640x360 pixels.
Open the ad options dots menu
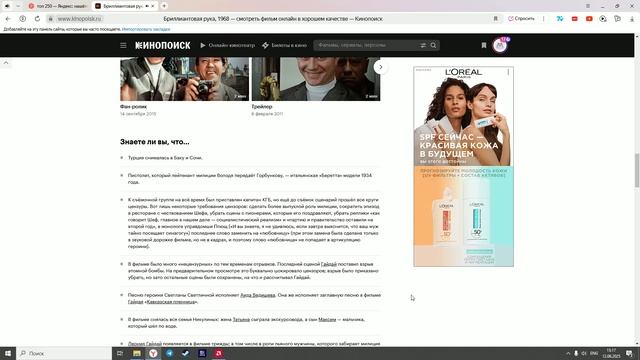point(508,72)
